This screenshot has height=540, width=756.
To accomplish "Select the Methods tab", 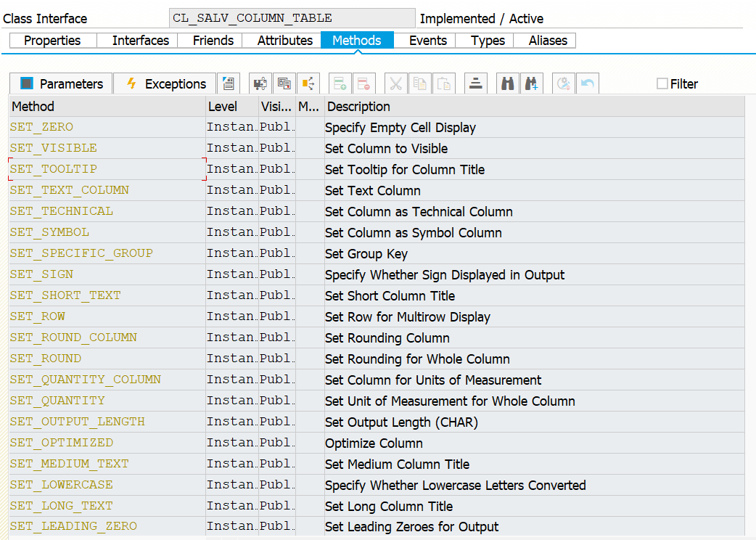I will pos(357,41).
